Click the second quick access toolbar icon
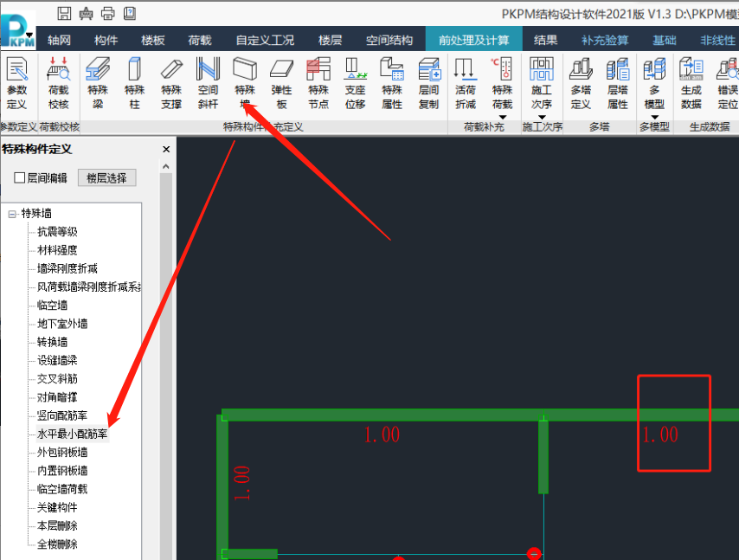Image resolution: width=739 pixels, height=560 pixels. [x=86, y=13]
